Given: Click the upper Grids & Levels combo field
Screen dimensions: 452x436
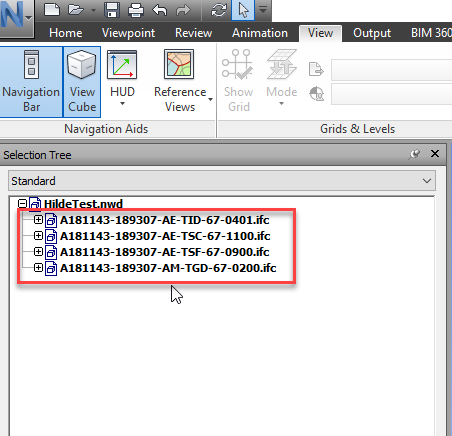Looking at the screenshot, I should [392, 70].
